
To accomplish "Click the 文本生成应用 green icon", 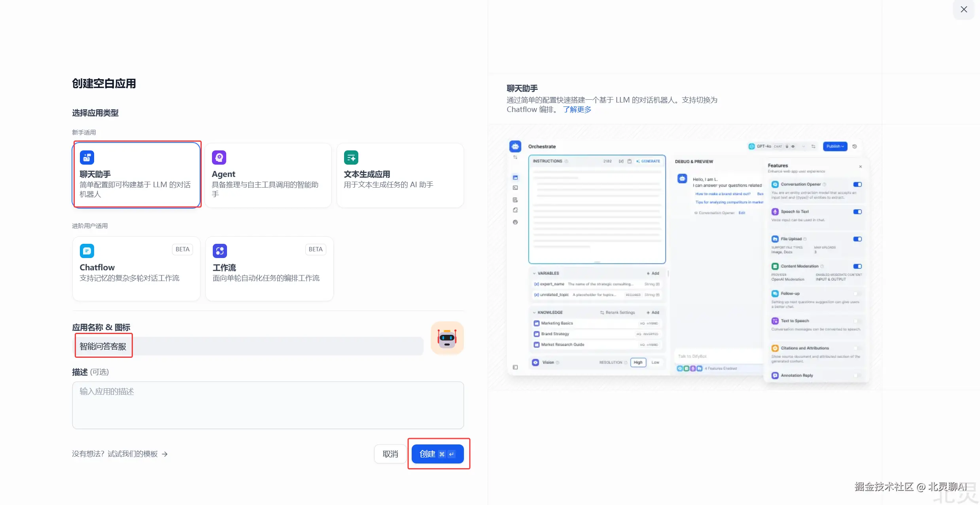I will pyautogui.click(x=351, y=158).
